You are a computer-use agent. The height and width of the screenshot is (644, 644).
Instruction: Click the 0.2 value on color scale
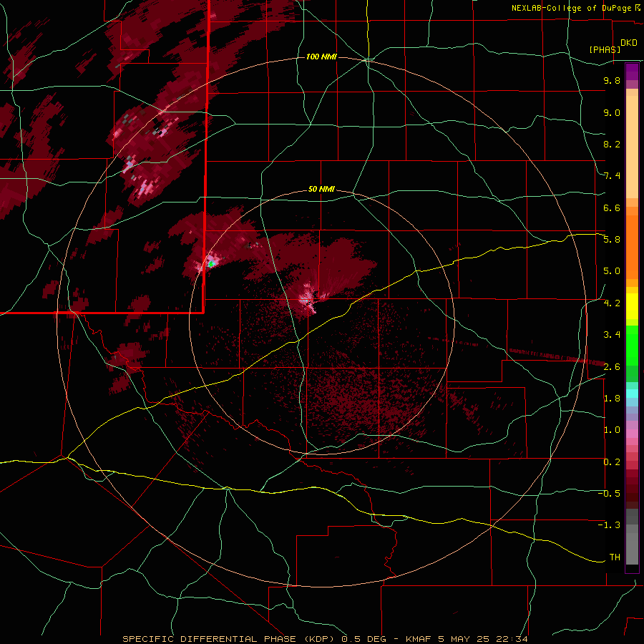pos(612,462)
